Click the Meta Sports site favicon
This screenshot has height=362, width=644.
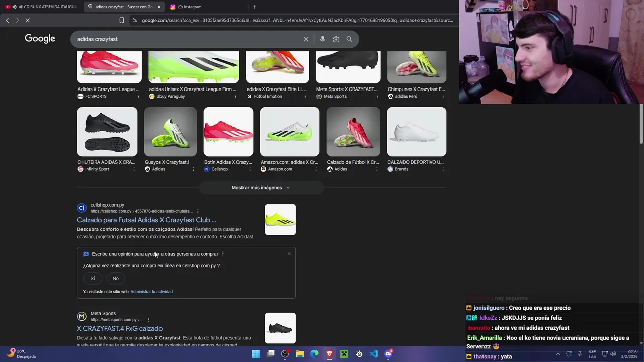(x=82, y=316)
